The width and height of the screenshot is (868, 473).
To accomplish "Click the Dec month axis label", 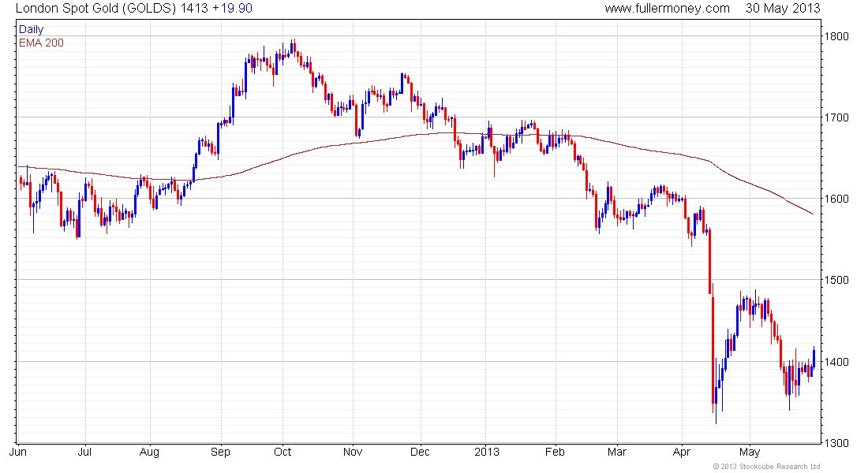I will pos(420,452).
